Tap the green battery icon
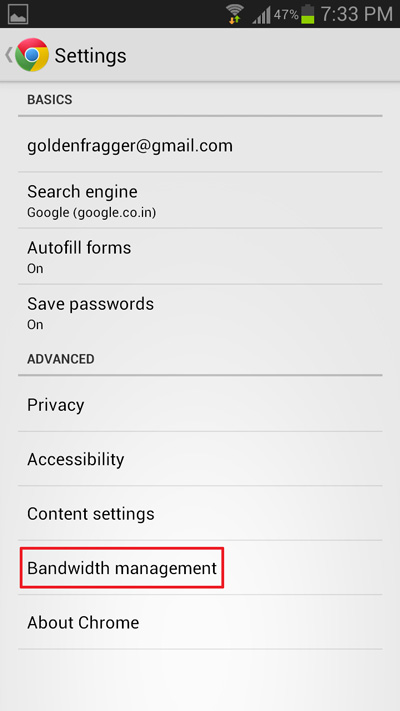 pyautogui.click(x=307, y=14)
